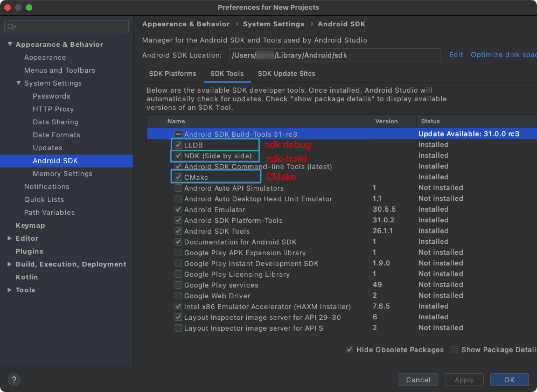Click the Edit link for SDK location

(x=456, y=55)
